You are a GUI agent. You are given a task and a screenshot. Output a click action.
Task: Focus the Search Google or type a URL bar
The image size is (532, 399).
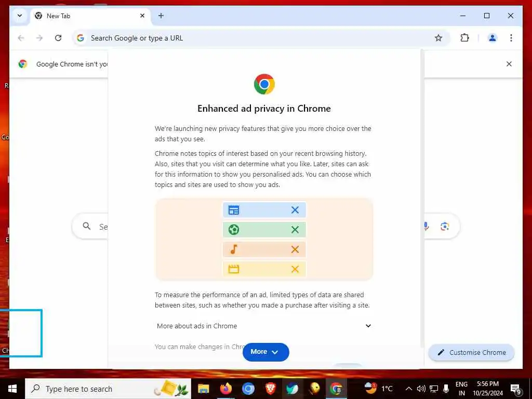tap(261, 38)
